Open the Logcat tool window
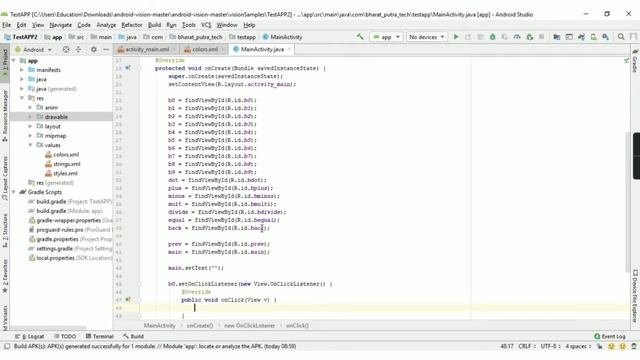The height and width of the screenshot is (360, 640). tap(30, 336)
